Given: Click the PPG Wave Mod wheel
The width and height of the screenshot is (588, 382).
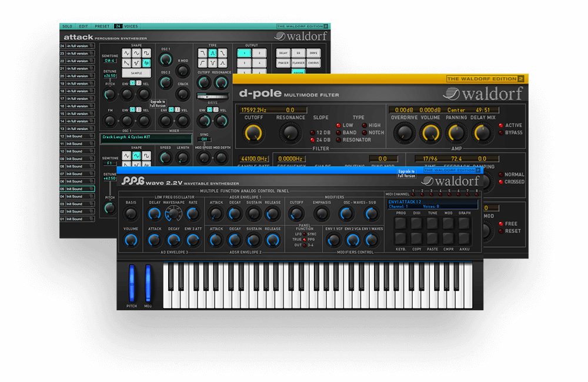Looking at the screenshot, I should tap(148, 283).
